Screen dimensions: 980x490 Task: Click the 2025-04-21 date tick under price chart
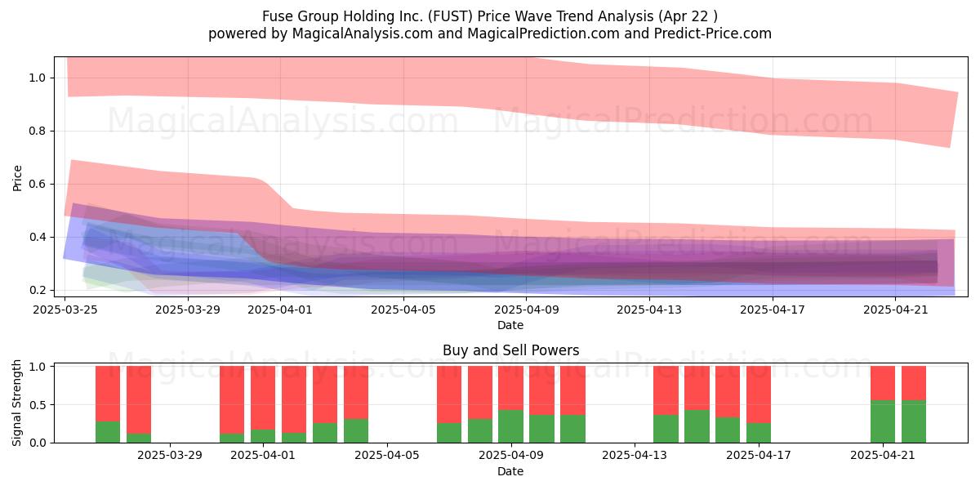pos(897,310)
